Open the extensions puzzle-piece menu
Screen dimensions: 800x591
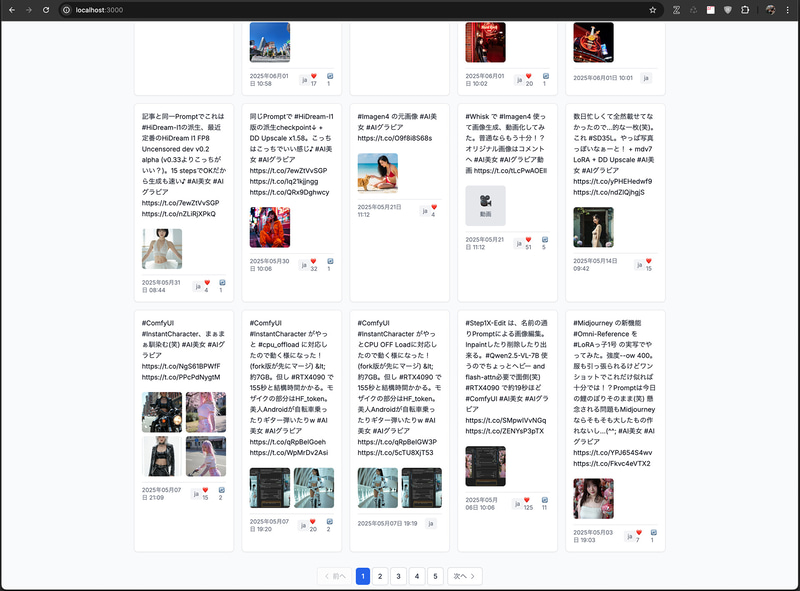pos(745,10)
